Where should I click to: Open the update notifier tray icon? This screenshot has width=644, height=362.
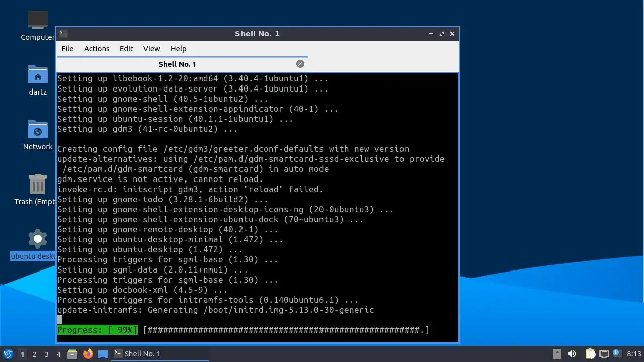[617, 354]
